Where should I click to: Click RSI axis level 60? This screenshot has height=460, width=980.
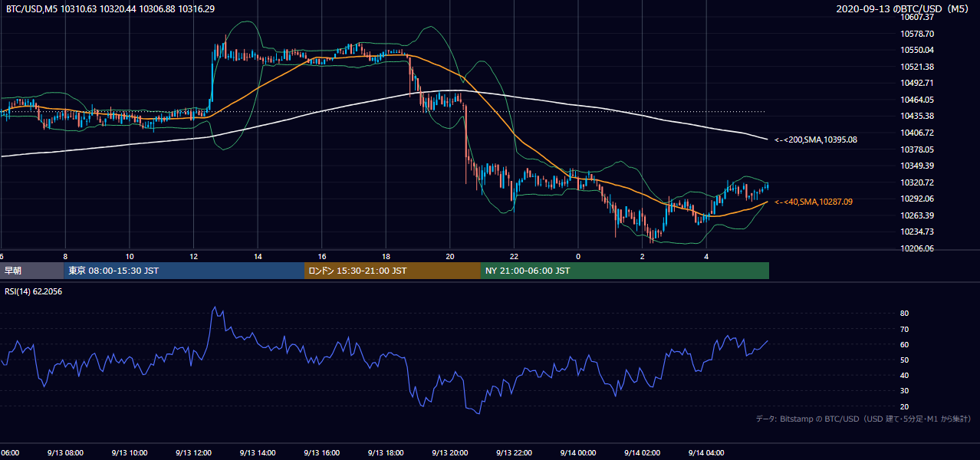pos(904,344)
